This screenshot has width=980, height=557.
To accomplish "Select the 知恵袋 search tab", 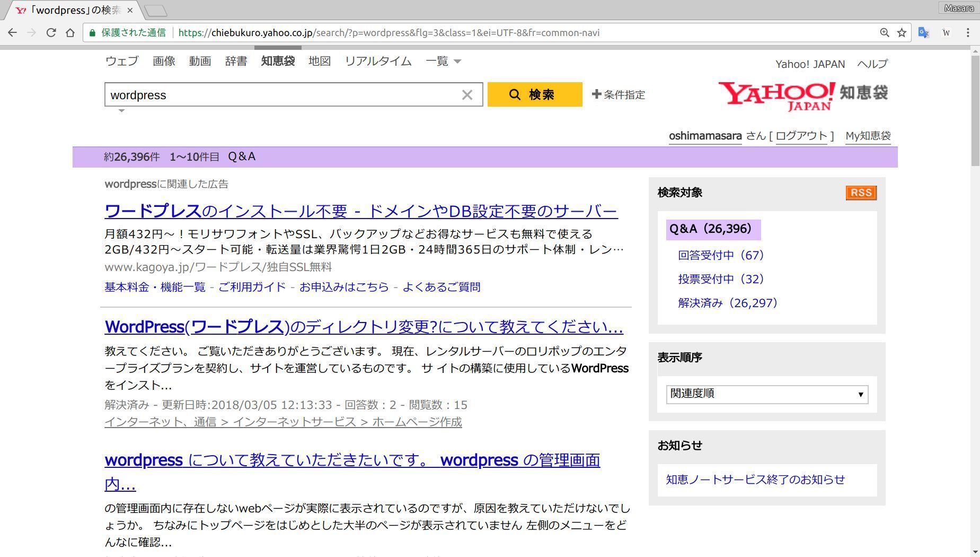I will [278, 61].
